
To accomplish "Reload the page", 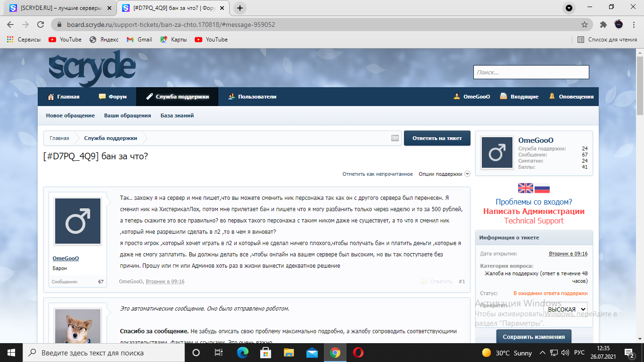I will (41, 25).
